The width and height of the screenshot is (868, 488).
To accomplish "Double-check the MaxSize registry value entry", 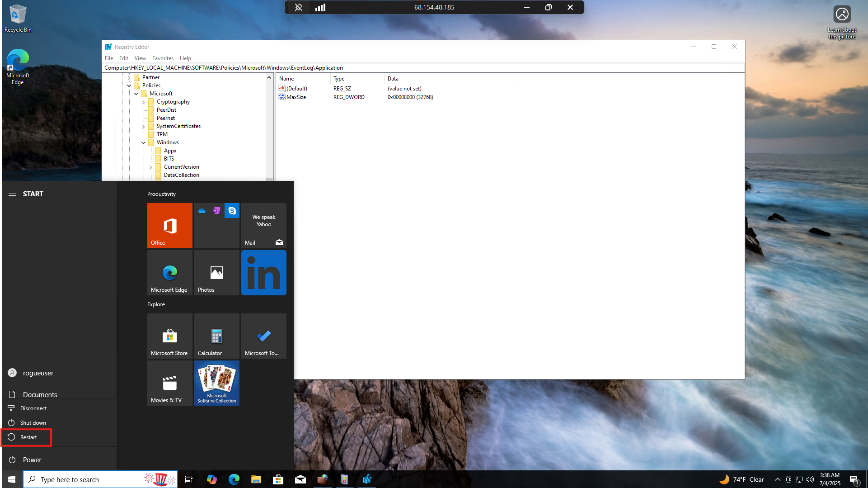I will coord(296,97).
